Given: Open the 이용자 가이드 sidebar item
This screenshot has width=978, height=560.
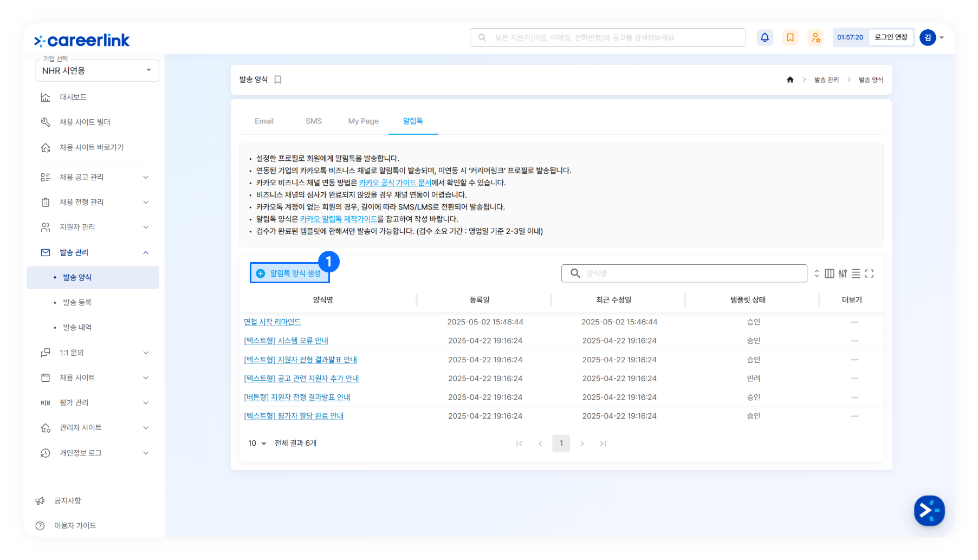Looking at the screenshot, I should coord(75,526).
